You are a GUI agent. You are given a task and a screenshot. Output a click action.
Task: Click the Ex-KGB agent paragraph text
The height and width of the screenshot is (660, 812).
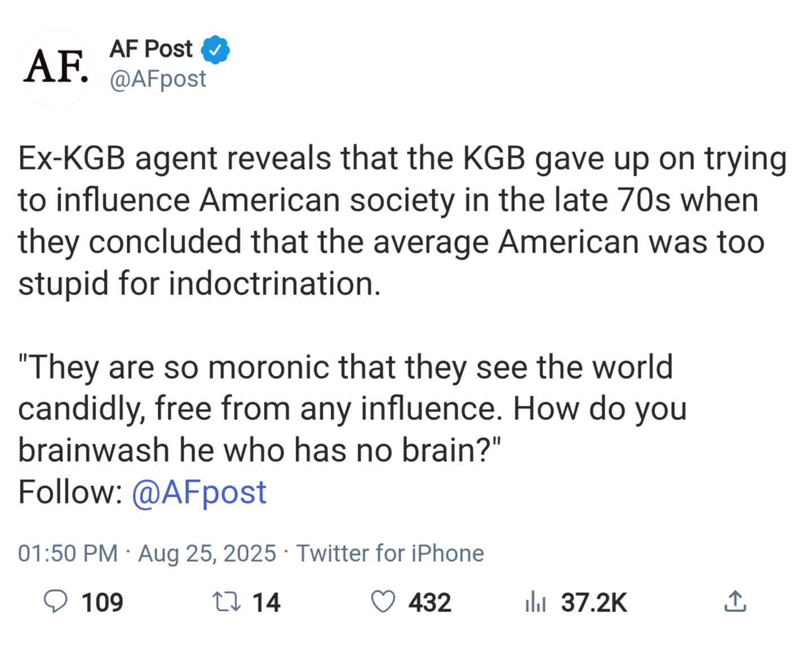point(390,220)
